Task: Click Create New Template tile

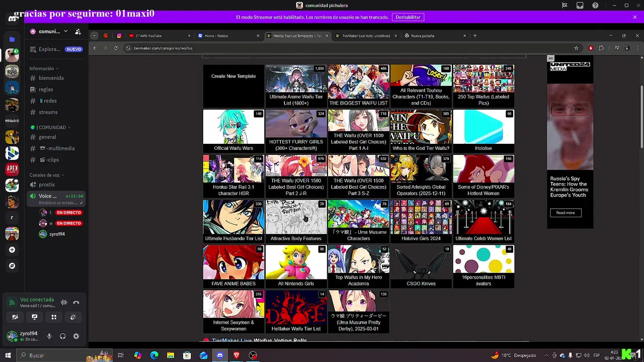Action: click(233, 86)
